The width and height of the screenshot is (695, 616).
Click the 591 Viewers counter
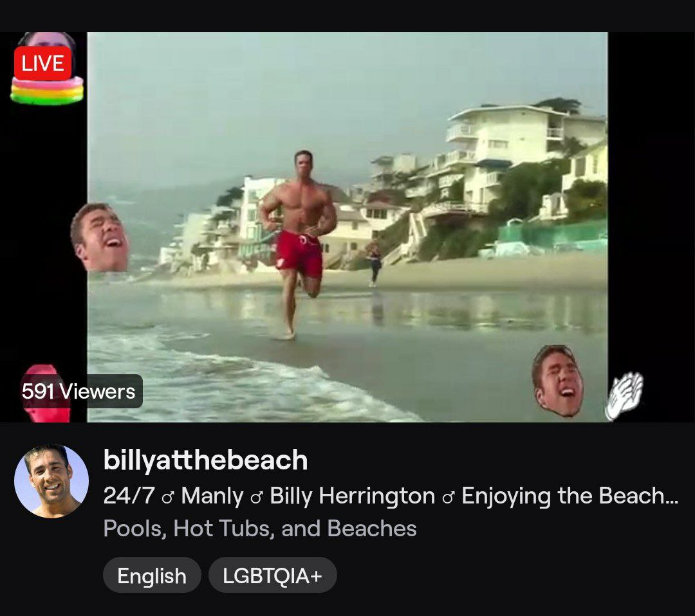79,391
